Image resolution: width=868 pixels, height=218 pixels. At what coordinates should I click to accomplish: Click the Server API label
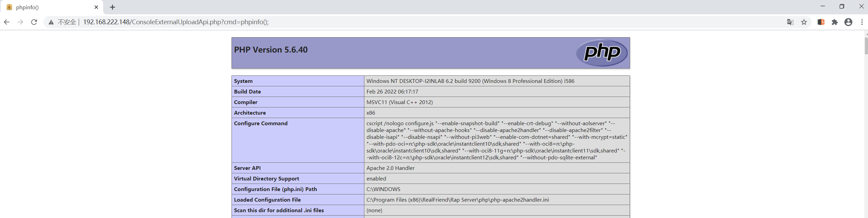click(x=247, y=168)
